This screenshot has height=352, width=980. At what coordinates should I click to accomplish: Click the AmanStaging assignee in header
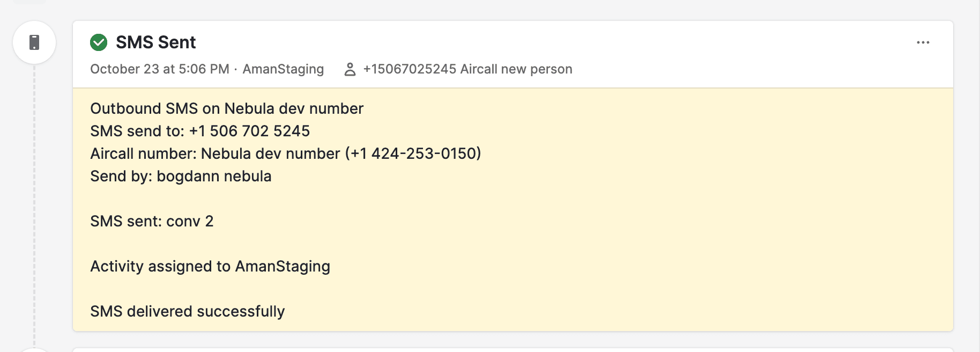pyautogui.click(x=283, y=69)
